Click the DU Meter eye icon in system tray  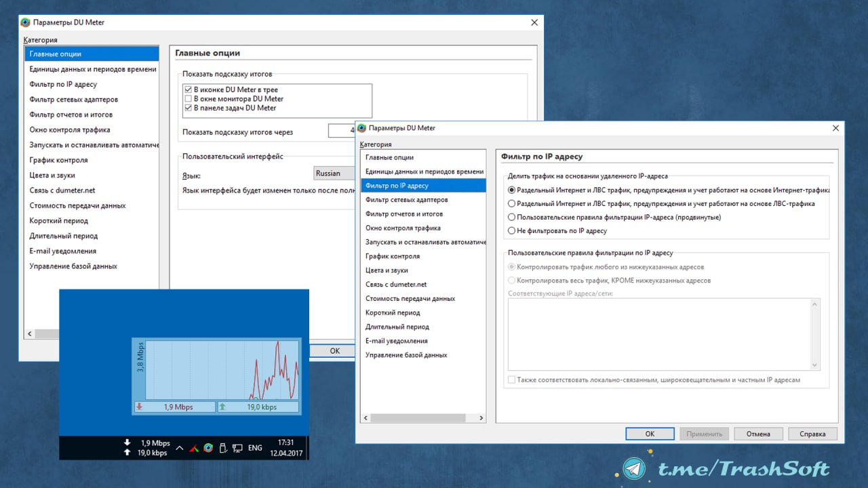pyautogui.click(x=208, y=447)
